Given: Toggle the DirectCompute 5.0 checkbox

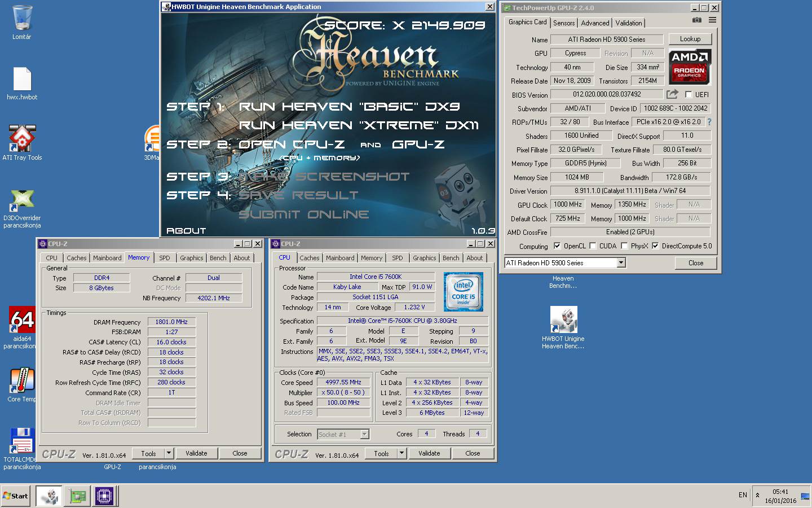Looking at the screenshot, I should point(655,246).
